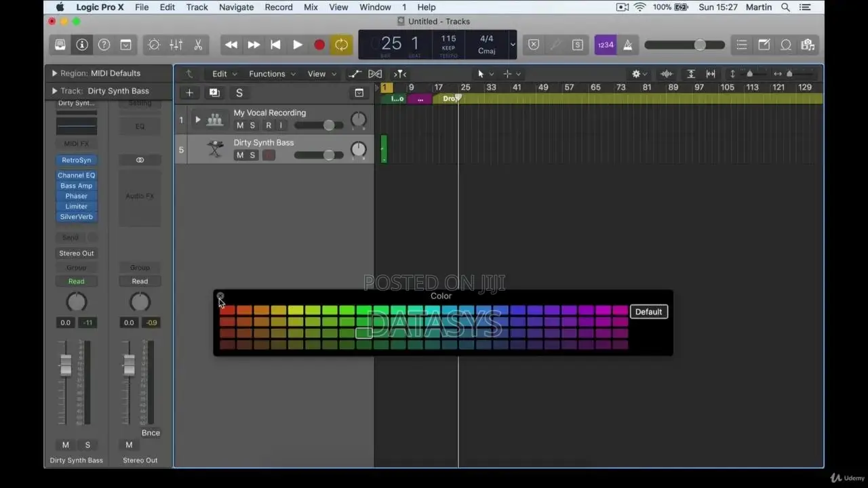
Task: Toggle the Replace mode button
Action: coord(534,45)
